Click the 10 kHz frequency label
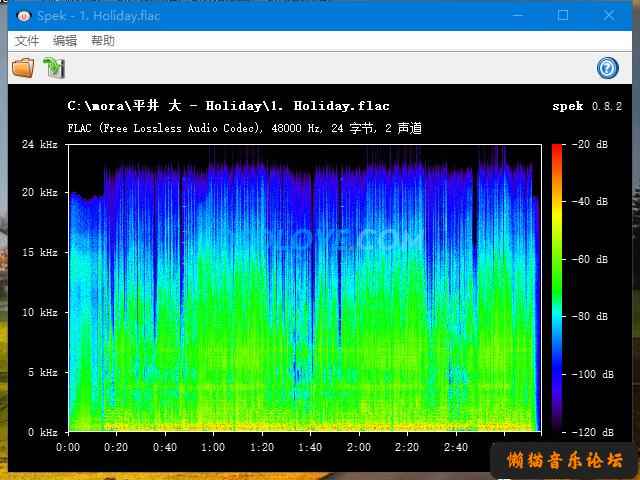Viewport: 640px width, 480px height. click(x=40, y=312)
